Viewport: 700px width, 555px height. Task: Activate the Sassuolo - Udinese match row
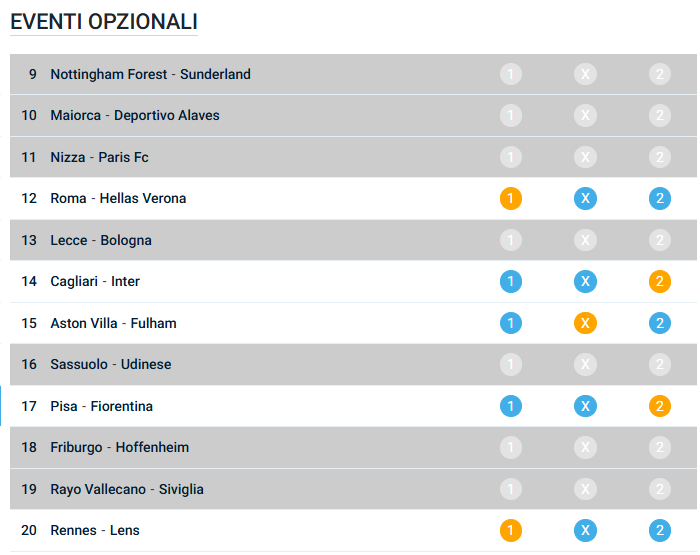click(110, 364)
